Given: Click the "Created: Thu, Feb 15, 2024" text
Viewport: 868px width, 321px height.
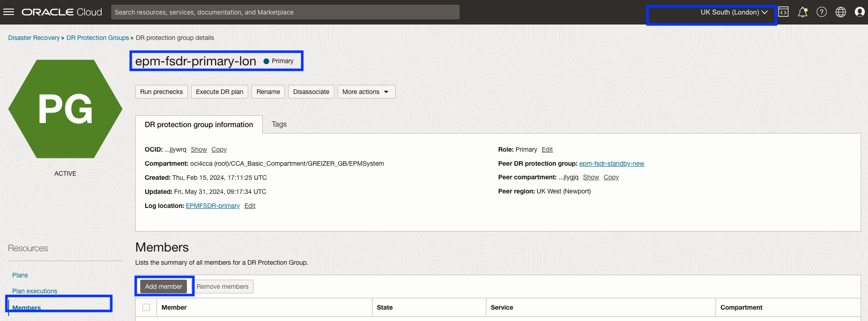Looking at the screenshot, I should click(206, 178).
